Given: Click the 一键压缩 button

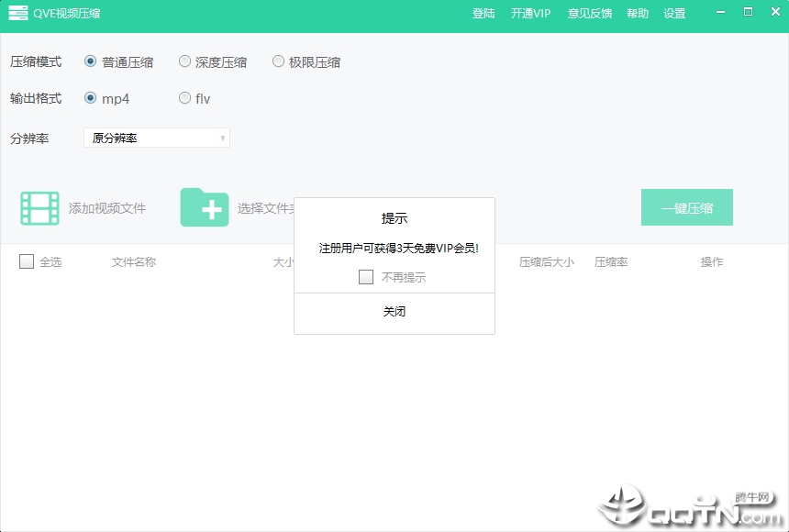Looking at the screenshot, I should click(x=687, y=207).
